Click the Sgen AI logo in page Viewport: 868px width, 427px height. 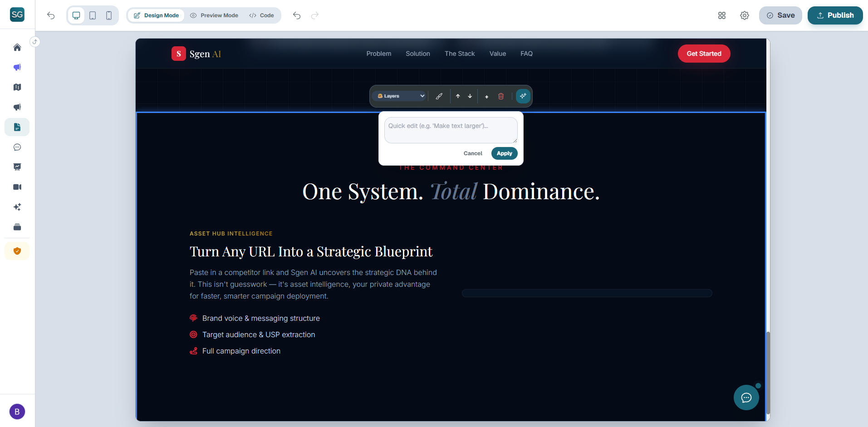(x=196, y=54)
